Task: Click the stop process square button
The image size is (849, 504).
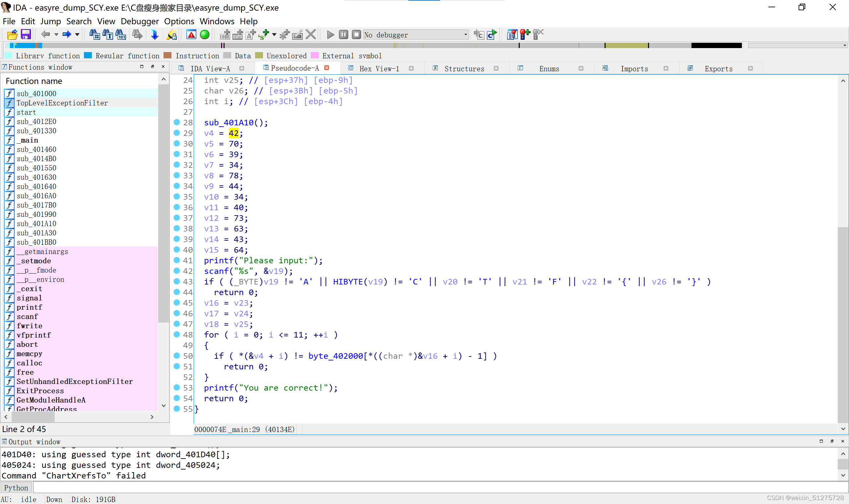Action: [356, 34]
